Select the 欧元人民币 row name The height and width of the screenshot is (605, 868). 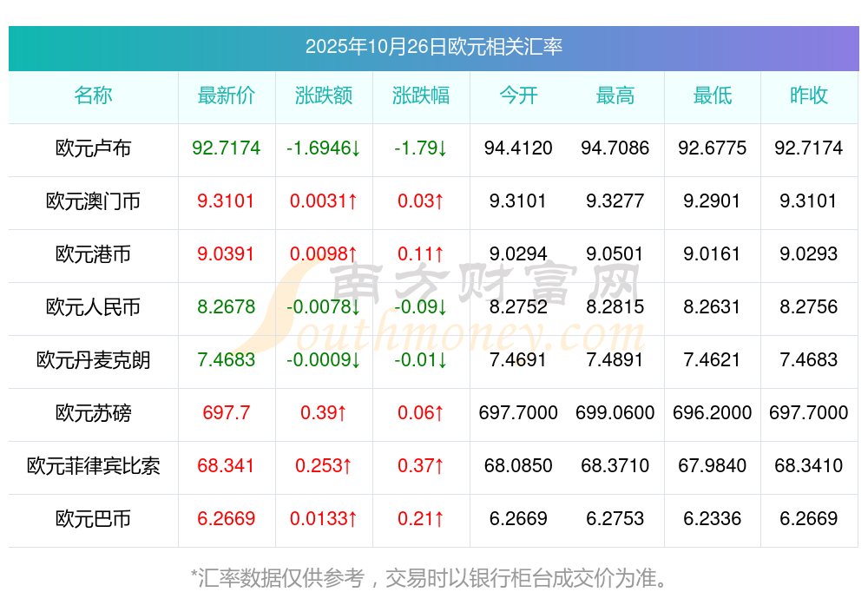pos(93,307)
